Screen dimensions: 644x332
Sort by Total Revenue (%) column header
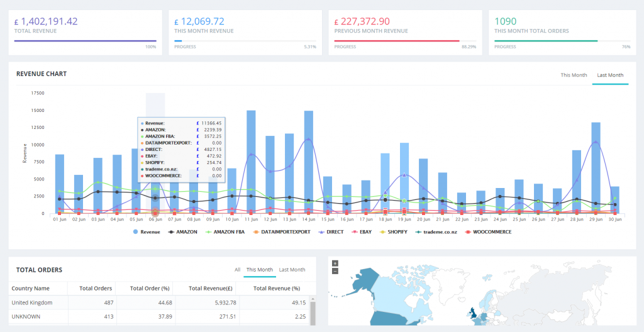tap(276, 289)
